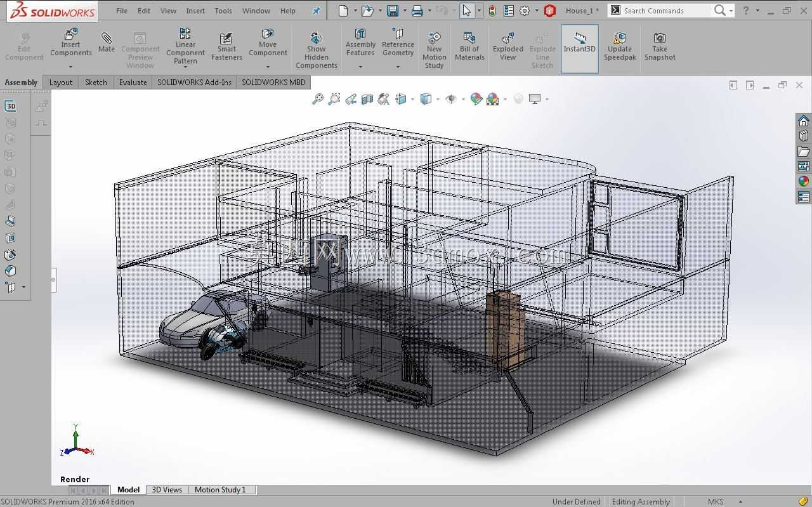This screenshot has height=507, width=812.
Task: Pin the menu bar pushpin
Action: 316,11
